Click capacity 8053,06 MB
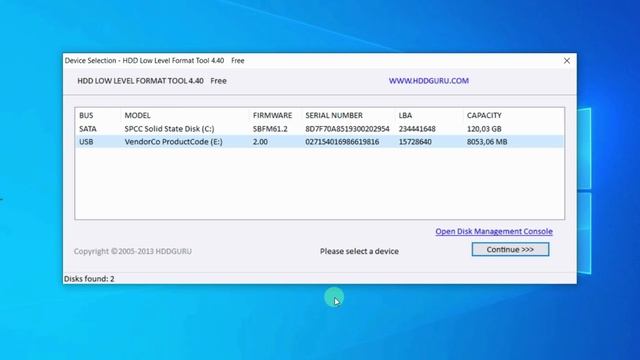The width and height of the screenshot is (640, 360). [x=487, y=142]
